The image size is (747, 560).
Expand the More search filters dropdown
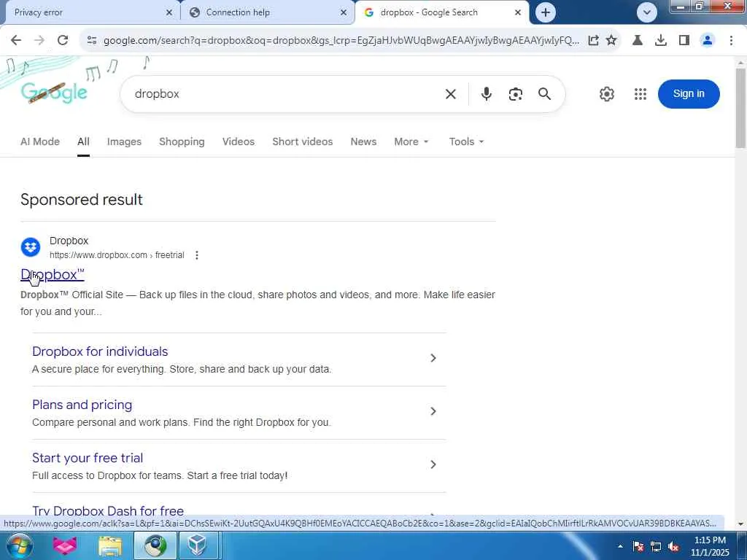point(411,141)
